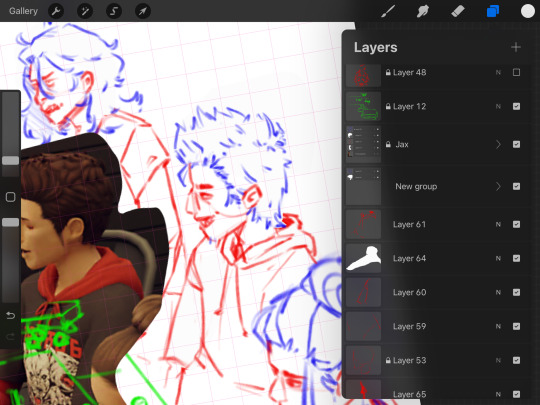This screenshot has height=405, width=540.
Task: Hide Layer 59 using its checkbox
Action: (516, 326)
